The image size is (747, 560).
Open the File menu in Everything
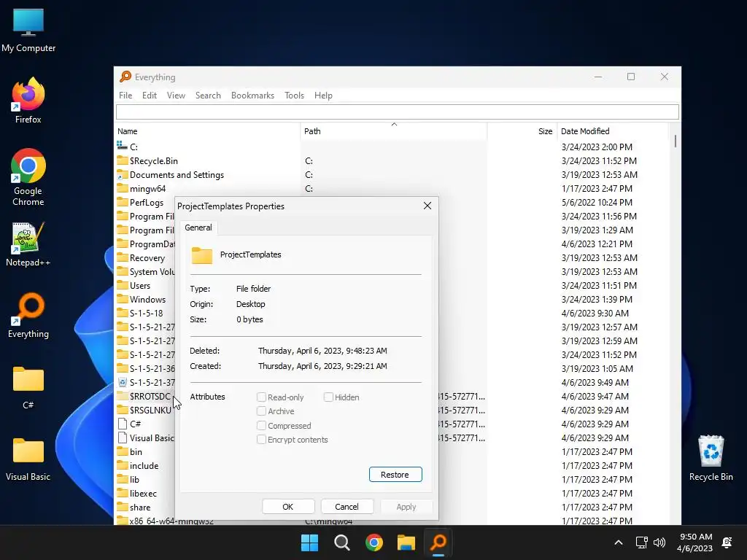(125, 96)
